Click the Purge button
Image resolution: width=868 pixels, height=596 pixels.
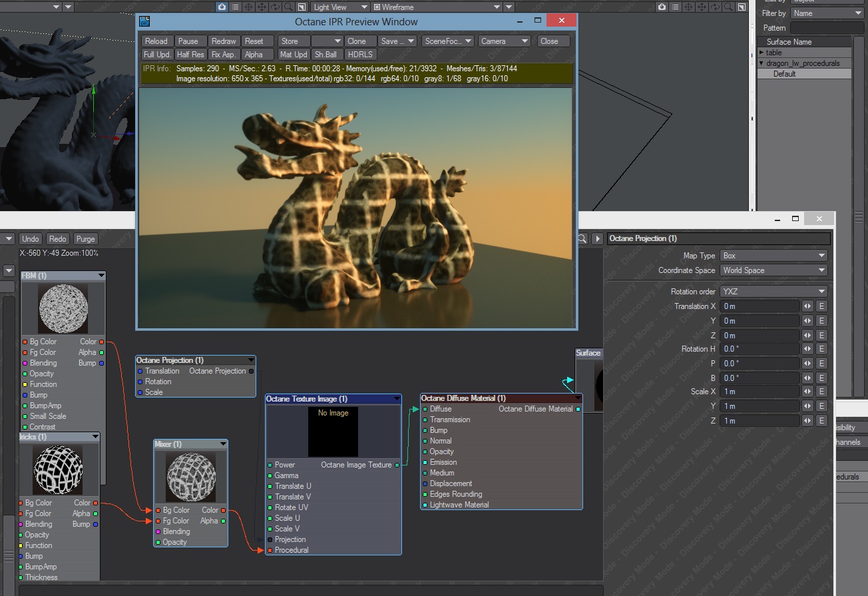(x=85, y=239)
